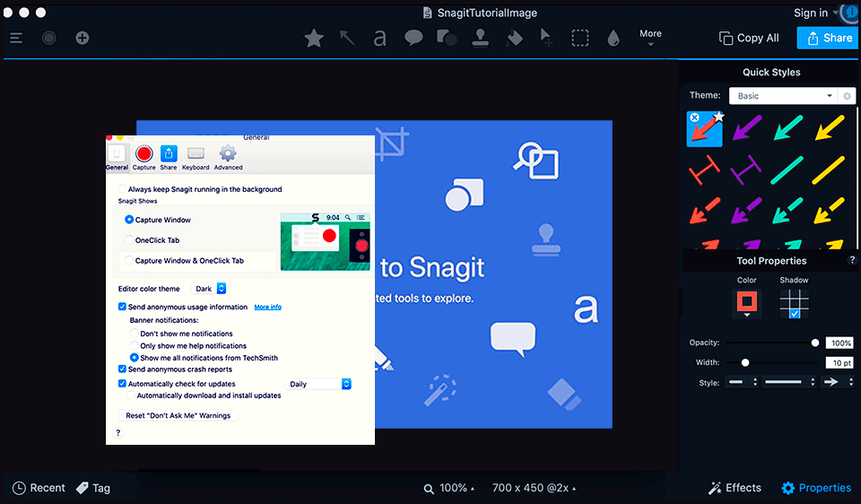Open the line start Style dropdown
The height and width of the screenshot is (504, 861).
pos(742,382)
